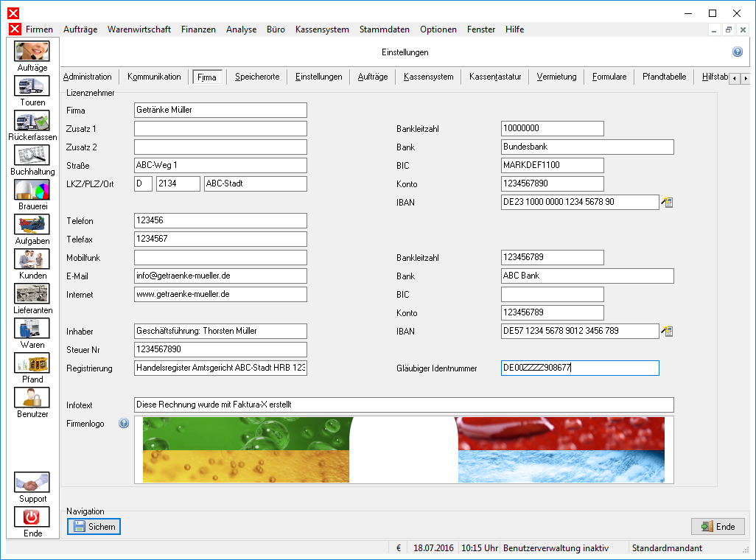
Task: Switch to the Speicherorte tab
Action: click(x=257, y=77)
